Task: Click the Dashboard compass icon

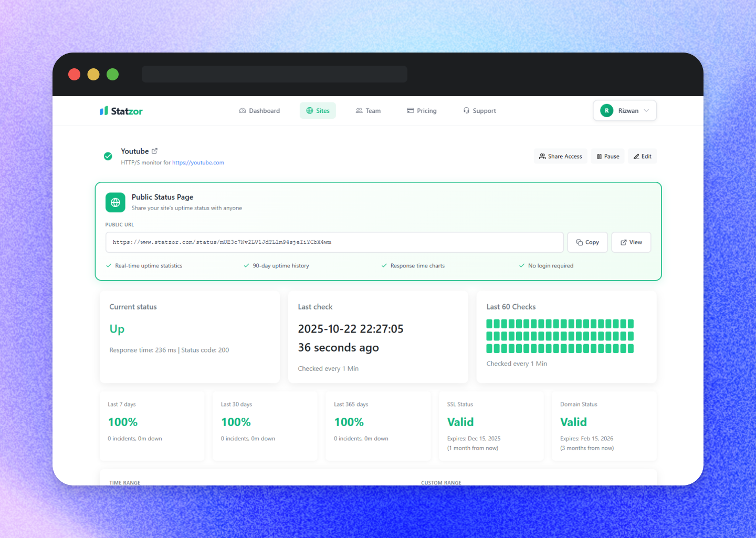Action: (243, 110)
